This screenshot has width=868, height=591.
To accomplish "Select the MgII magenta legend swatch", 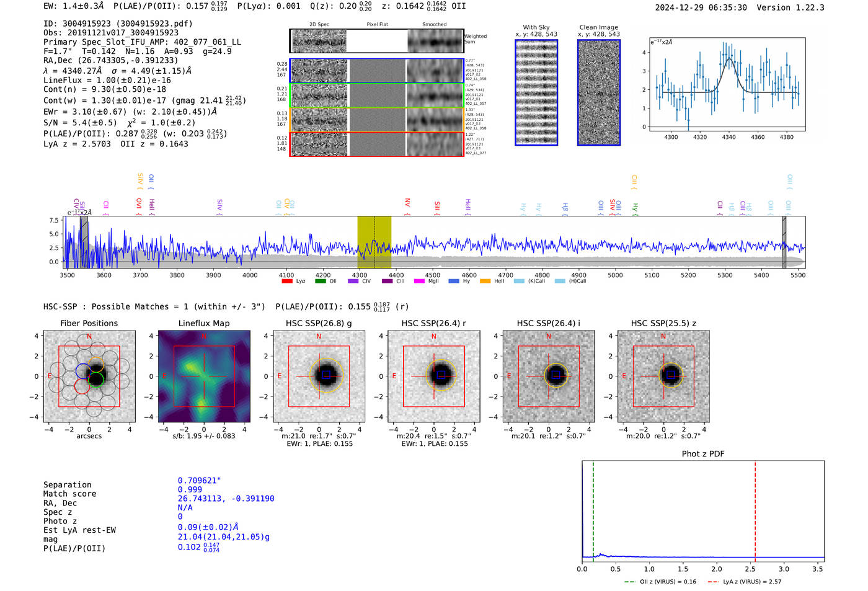I will [420, 281].
